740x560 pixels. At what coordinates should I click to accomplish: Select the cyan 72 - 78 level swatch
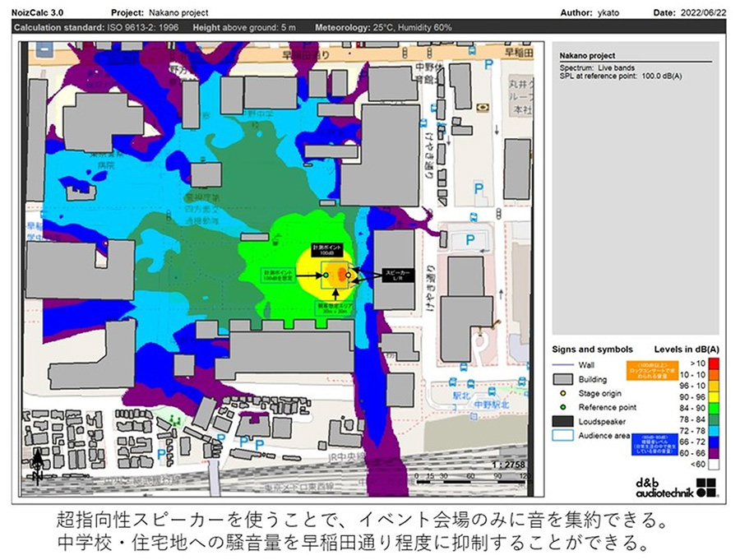[x=714, y=431]
